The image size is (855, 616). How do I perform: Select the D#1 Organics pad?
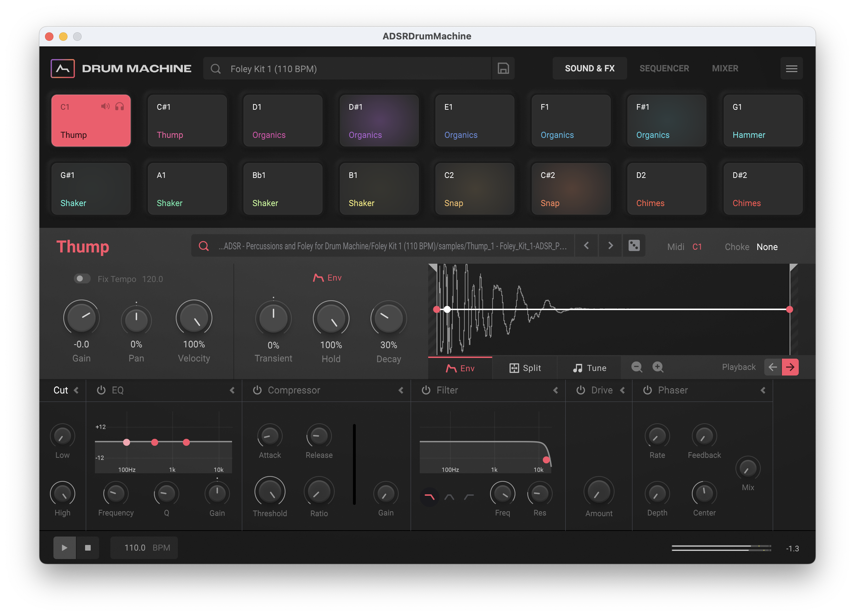[379, 121]
